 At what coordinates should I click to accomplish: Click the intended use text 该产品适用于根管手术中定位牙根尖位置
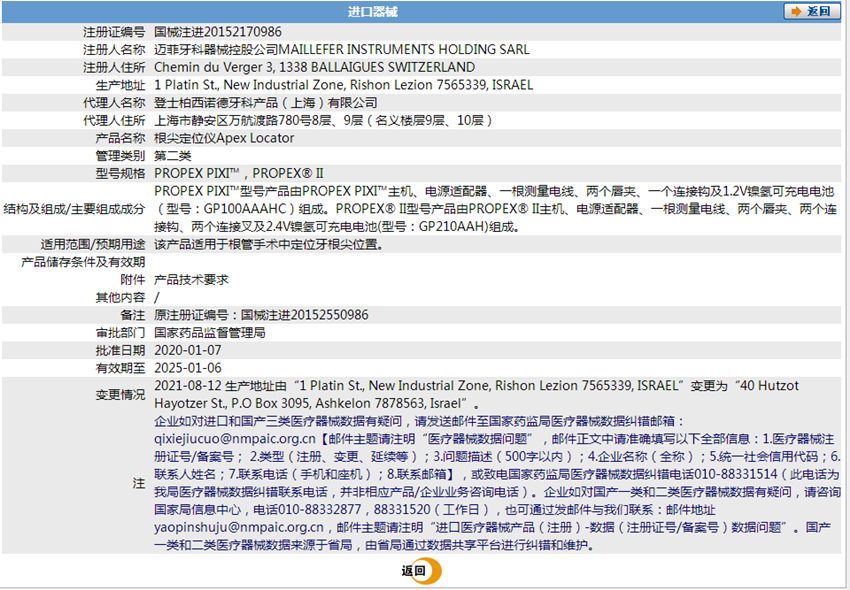tap(269, 245)
